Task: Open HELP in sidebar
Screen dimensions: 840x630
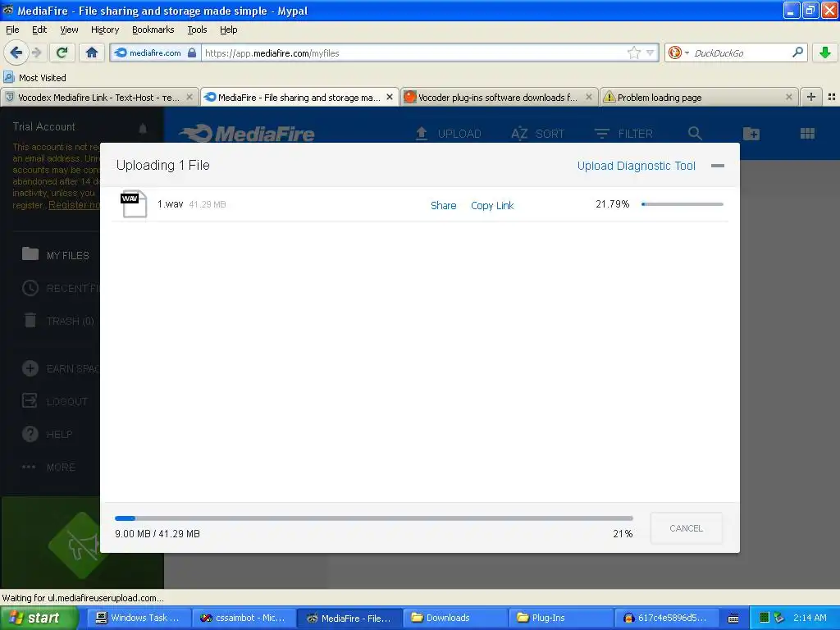Action: point(47,434)
